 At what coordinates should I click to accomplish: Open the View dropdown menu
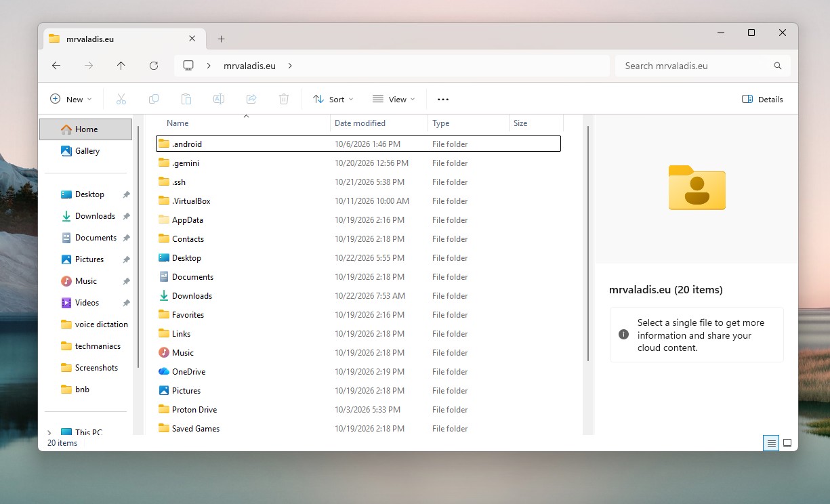(x=394, y=99)
